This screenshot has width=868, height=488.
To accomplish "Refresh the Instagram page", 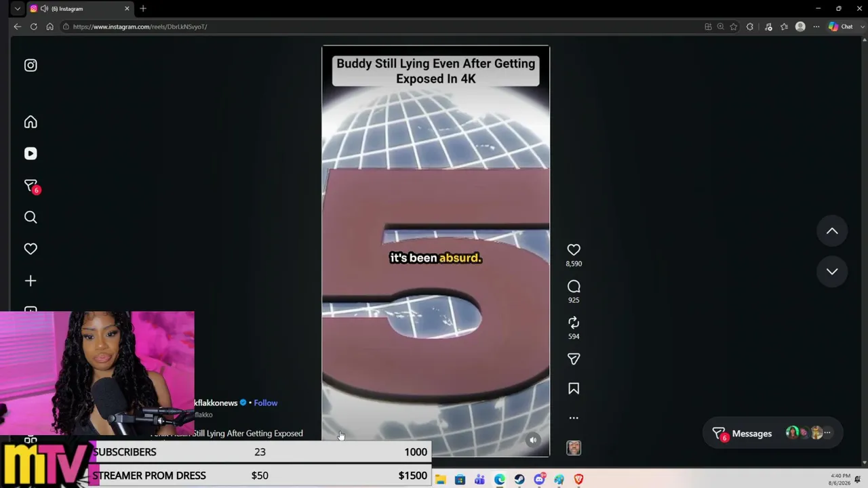I will click(33, 26).
